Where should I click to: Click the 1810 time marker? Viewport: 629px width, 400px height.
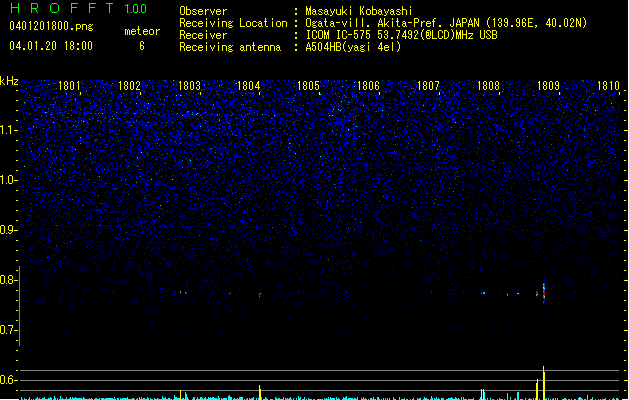click(609, 86)
